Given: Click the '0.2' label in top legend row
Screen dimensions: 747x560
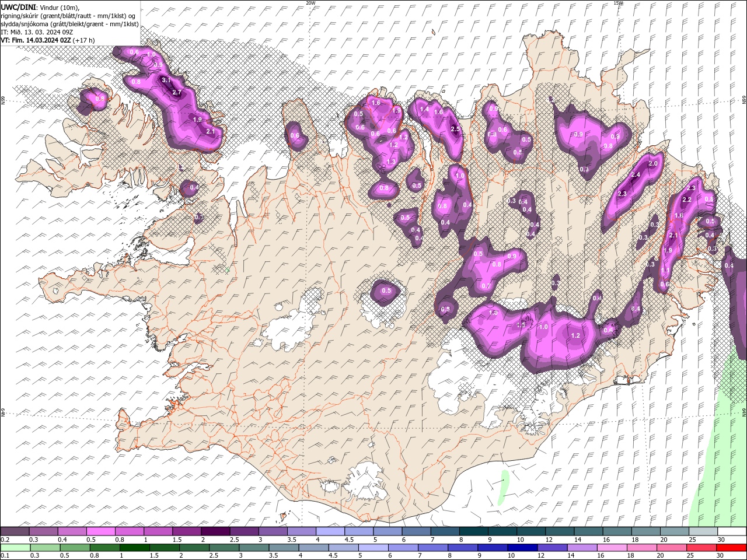Looking at the screenshot, I should pos(5,540).
